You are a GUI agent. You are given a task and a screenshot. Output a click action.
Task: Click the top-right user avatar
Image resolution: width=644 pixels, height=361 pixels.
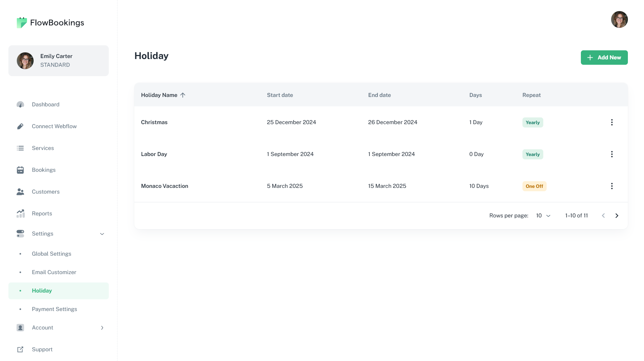click(x=619, y=19)
